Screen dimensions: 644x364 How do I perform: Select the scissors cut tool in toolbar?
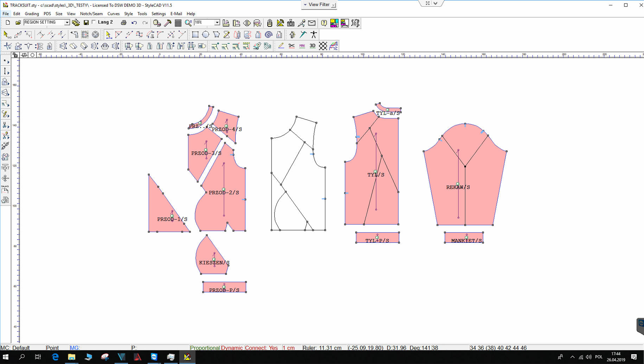coord(292,46)
